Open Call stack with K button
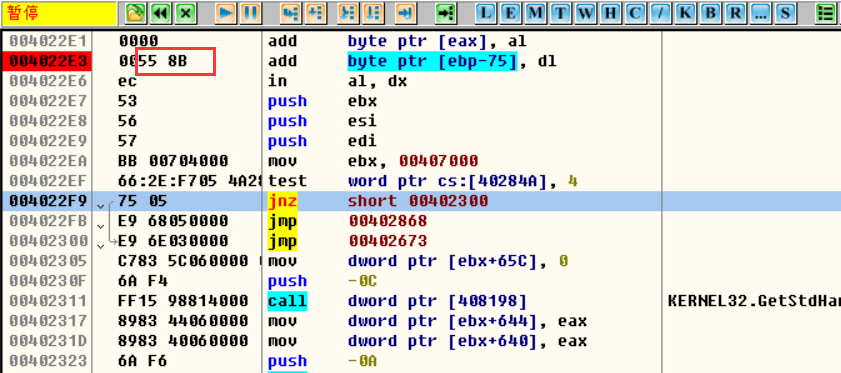The height and width of the screenshot is (373, 841). click(x=684, y=12)
